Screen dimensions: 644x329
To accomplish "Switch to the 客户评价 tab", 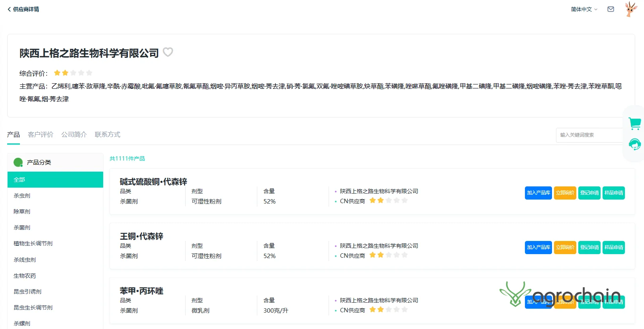I will (x=41, y=135).
